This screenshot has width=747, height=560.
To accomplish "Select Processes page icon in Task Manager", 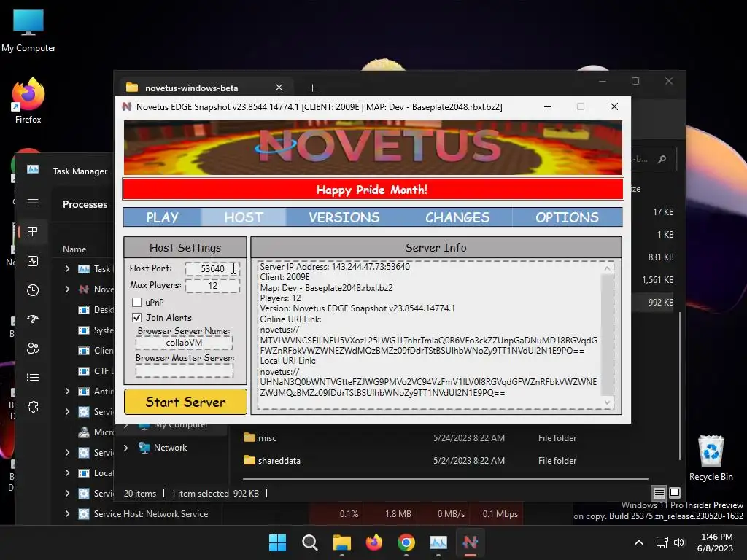I will click(33, 231).
